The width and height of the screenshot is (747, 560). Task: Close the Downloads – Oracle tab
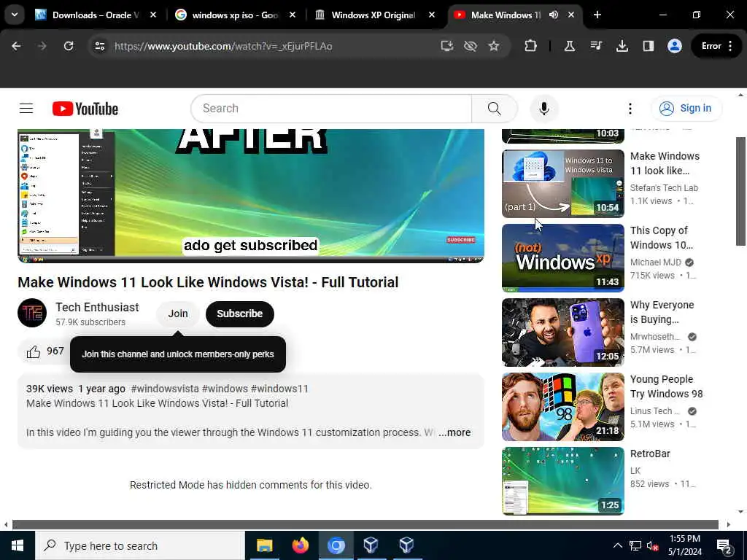(x=153, y=15)
